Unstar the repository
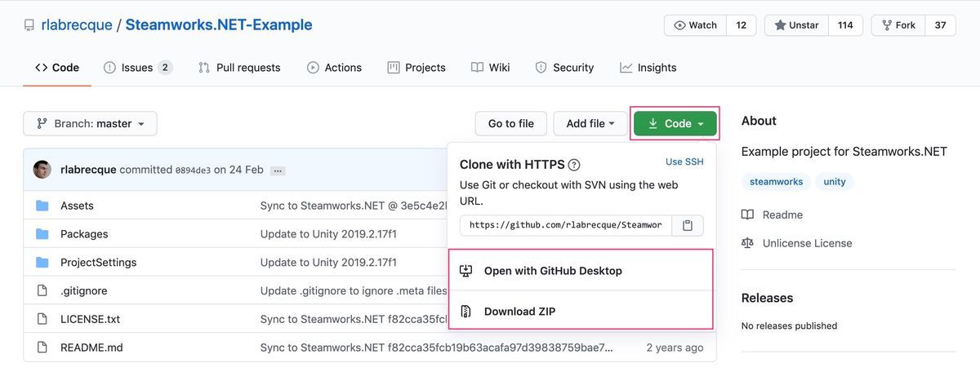This screenshot has height=372, width=980. (x=796, y=25)
